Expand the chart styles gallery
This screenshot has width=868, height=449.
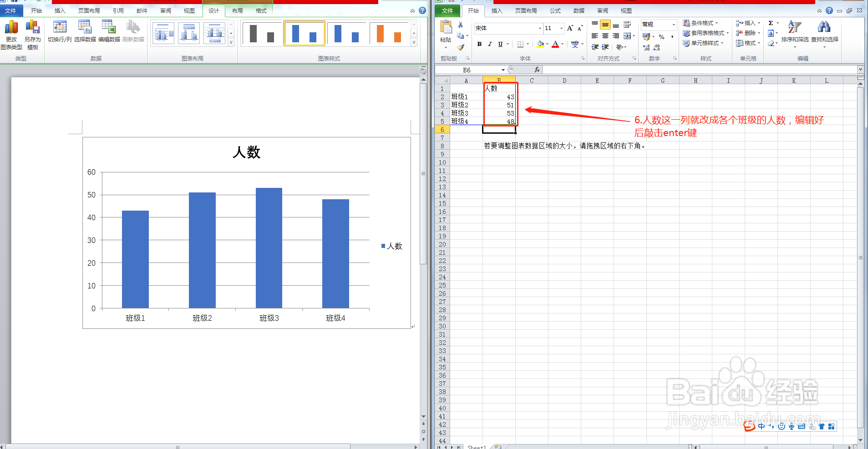click(x=414, y=43)
